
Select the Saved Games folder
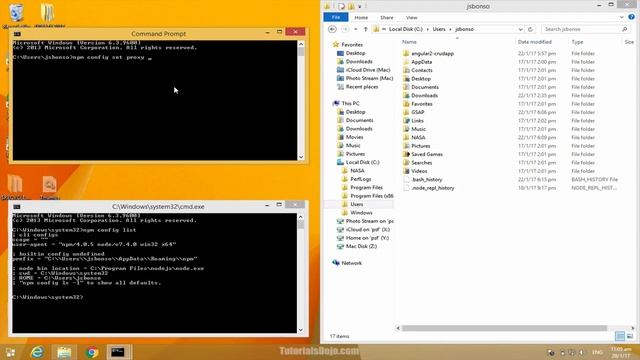click(x=427, y=154)
